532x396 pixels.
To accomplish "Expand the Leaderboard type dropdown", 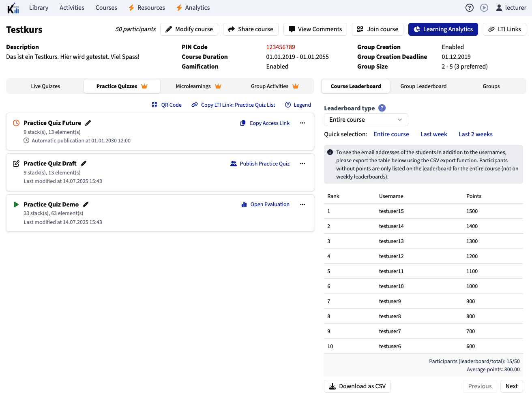I will point(366,120).
